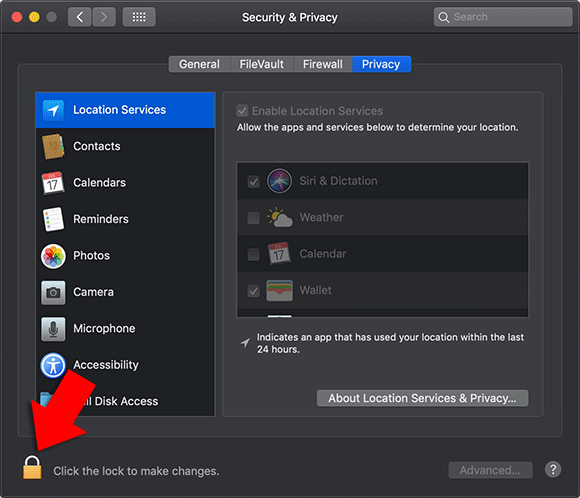Select Calendars in the privacy list
Screen dimensions: 580x498
(125, 183)
